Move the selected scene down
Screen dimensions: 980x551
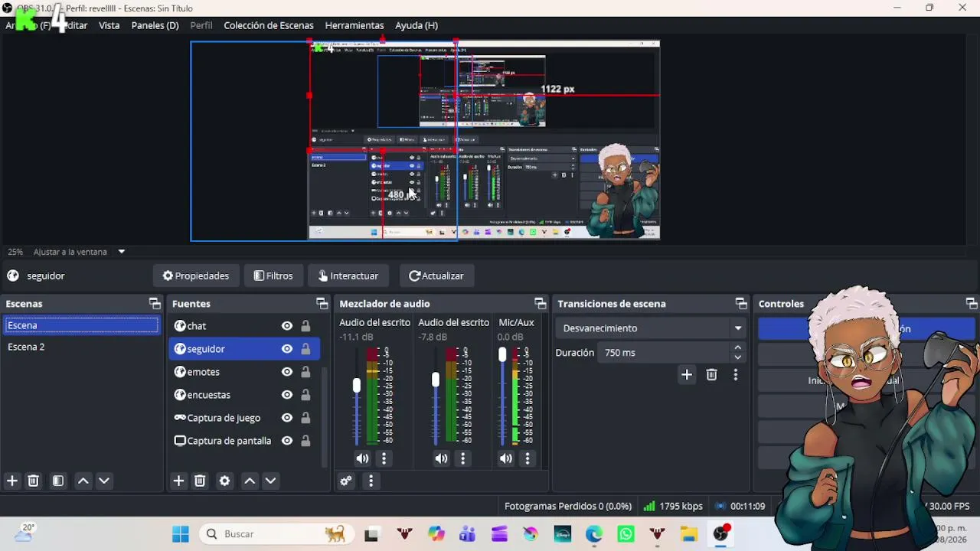coord(104,481)
